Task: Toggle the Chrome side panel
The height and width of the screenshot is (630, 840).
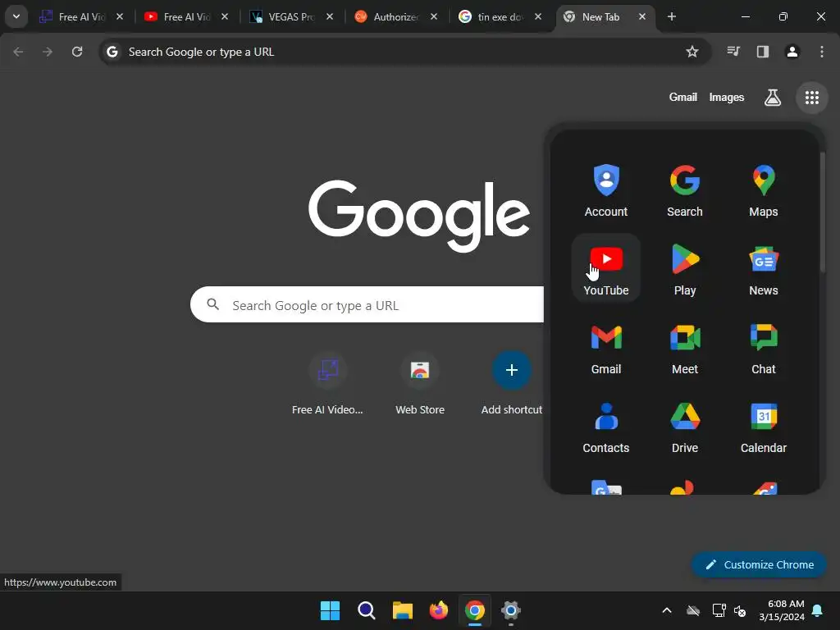Action: [x=763, y=52]
